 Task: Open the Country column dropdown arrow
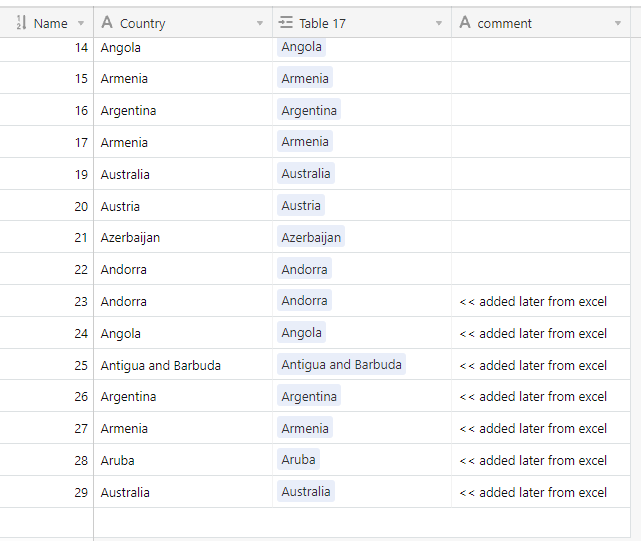260,23
